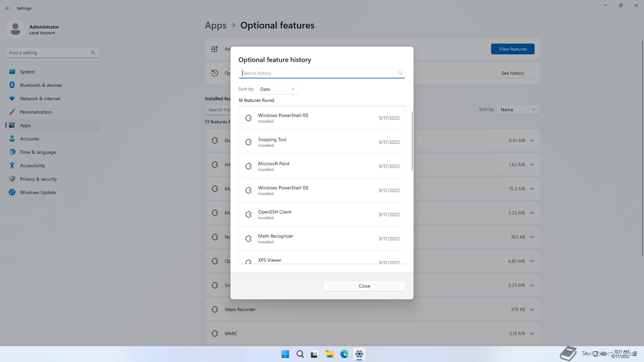Click the first Windows PowerShell ISE gear icon in history
644x362 pixels.
point(248,118)
